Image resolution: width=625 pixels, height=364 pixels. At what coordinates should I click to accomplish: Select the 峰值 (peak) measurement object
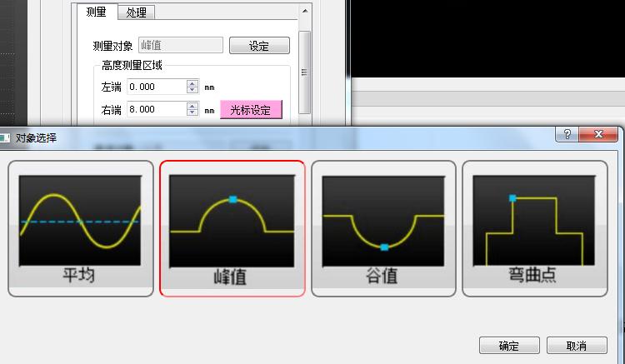pos(232,228)
